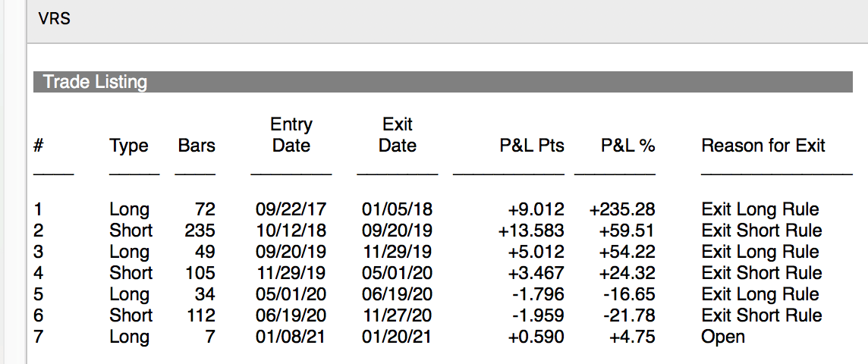Select the Trade Listing header bar

coord(443,82)
